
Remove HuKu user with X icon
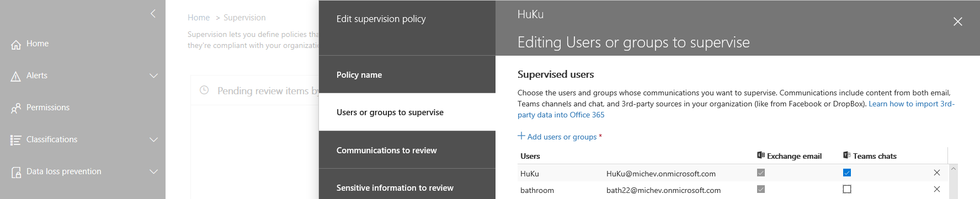coord(937,173)
